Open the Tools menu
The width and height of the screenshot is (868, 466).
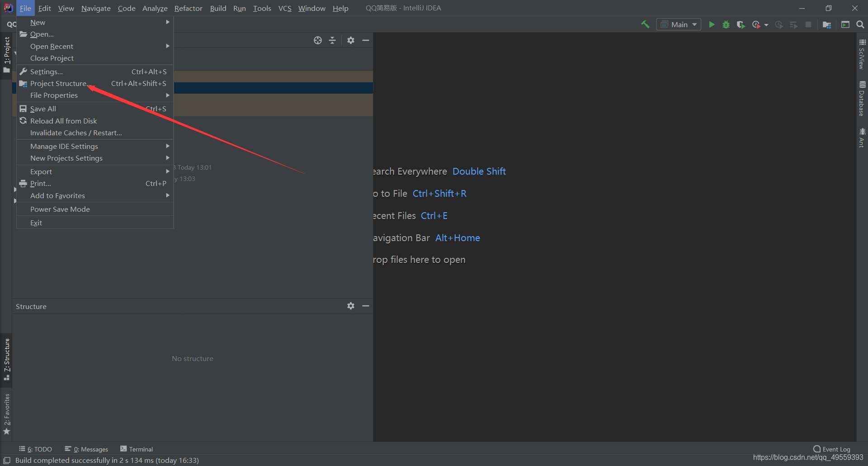pyautogui.click(x=262, y=8)
